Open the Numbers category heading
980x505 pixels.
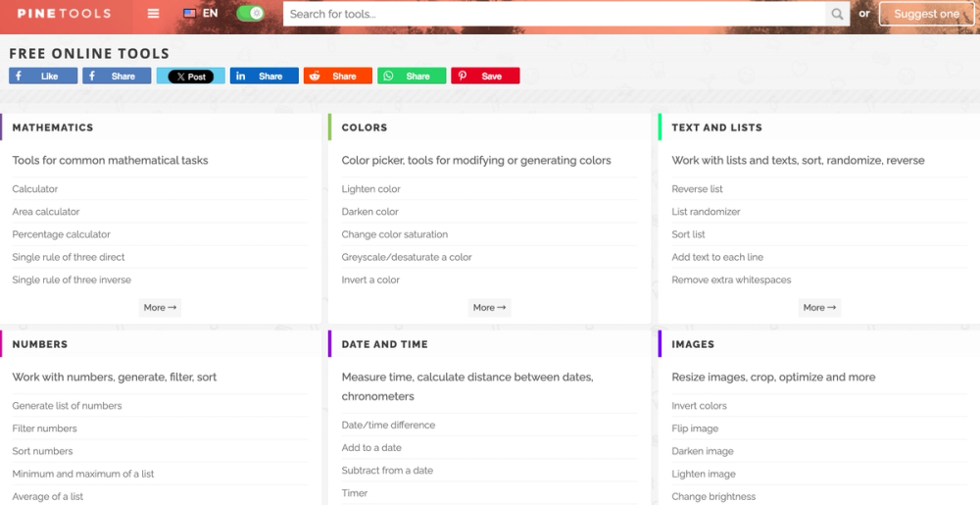40,344
